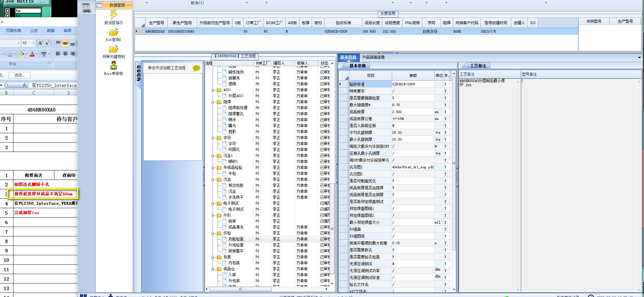
Task: Apply fill color bucket in Excel
Action: point(22,54)
